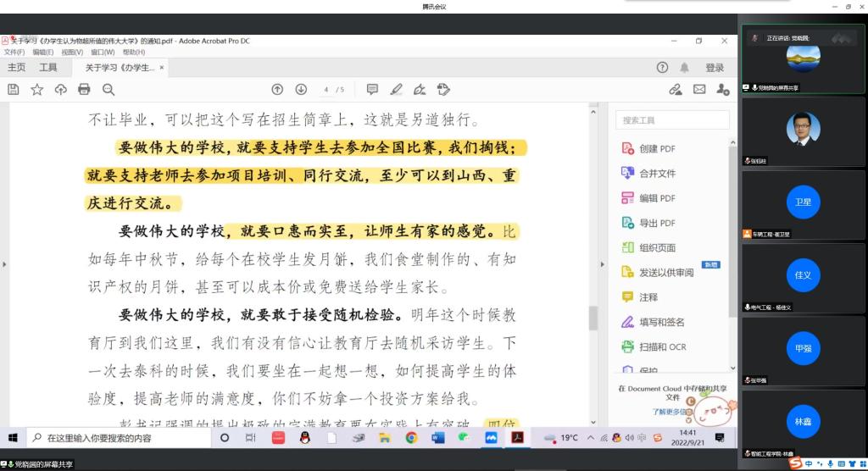The width and height of the screenshot is (868, 471).
Task: Click tools pane scroll-up arrow
Action: coord(733,143)
